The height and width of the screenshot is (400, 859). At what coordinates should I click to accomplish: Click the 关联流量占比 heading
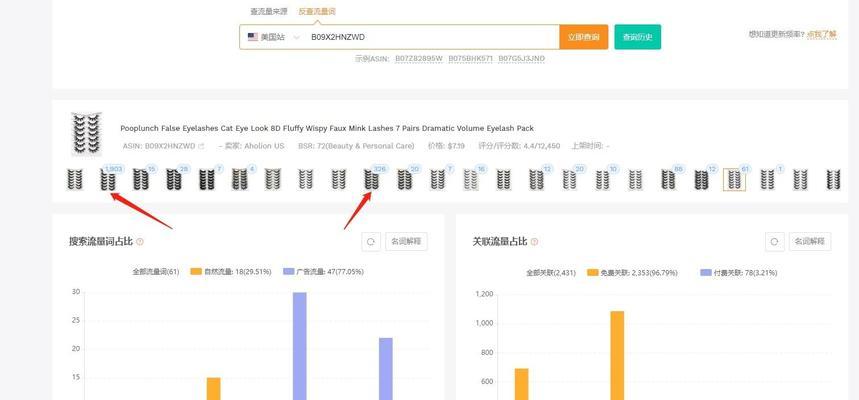pyautogui.click(x=500, y=242)
